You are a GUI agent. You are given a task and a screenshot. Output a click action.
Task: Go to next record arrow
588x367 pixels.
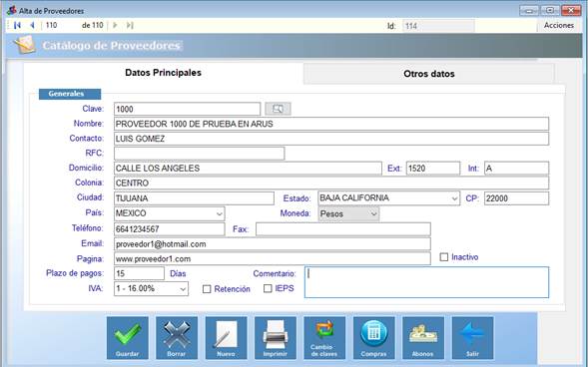click(115, 25)
